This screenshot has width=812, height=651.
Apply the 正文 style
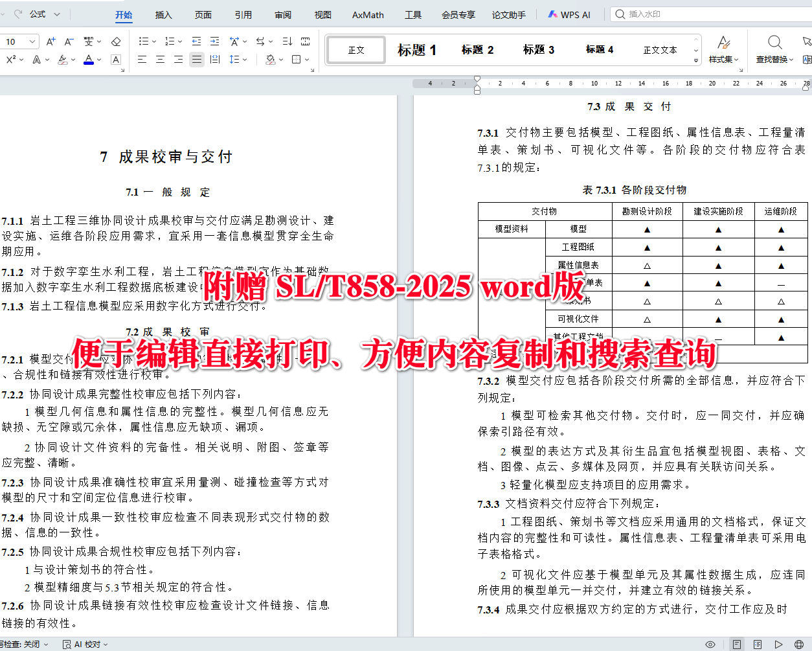point(356,50)
